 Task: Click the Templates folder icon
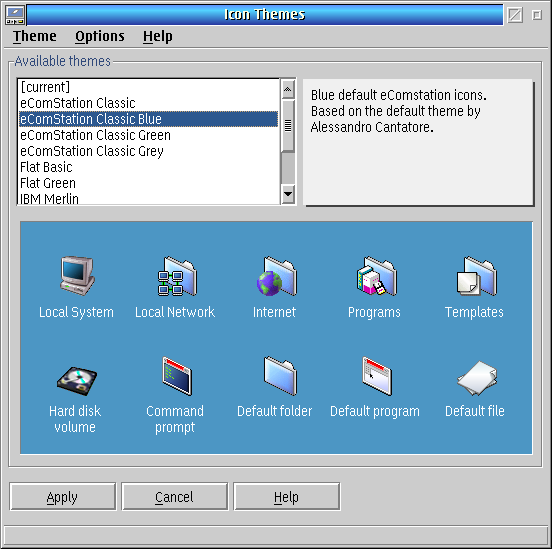coord(477,275)
